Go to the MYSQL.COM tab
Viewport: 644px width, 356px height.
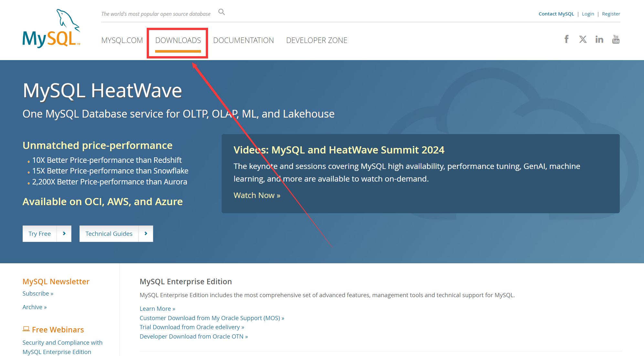(x=122, y=40)
